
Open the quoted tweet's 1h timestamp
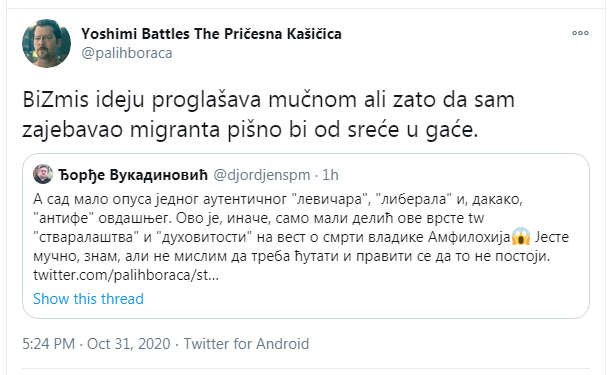tap(330, 175)
